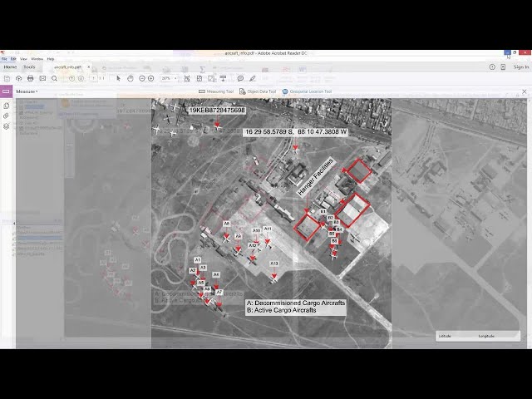
Task: Open the File menu
Action: tap(4, 59)
